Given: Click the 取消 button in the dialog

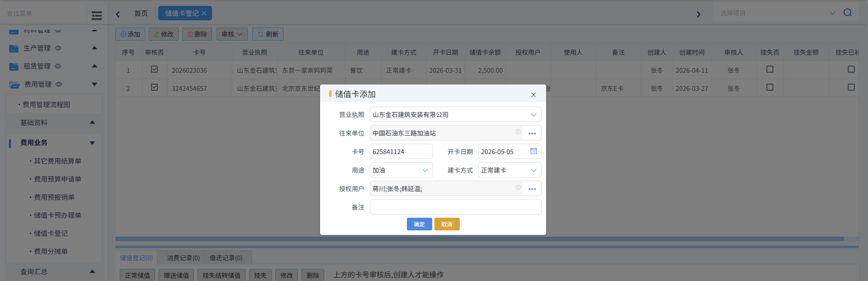Looking at the screenshot, I should click(447, 224).
